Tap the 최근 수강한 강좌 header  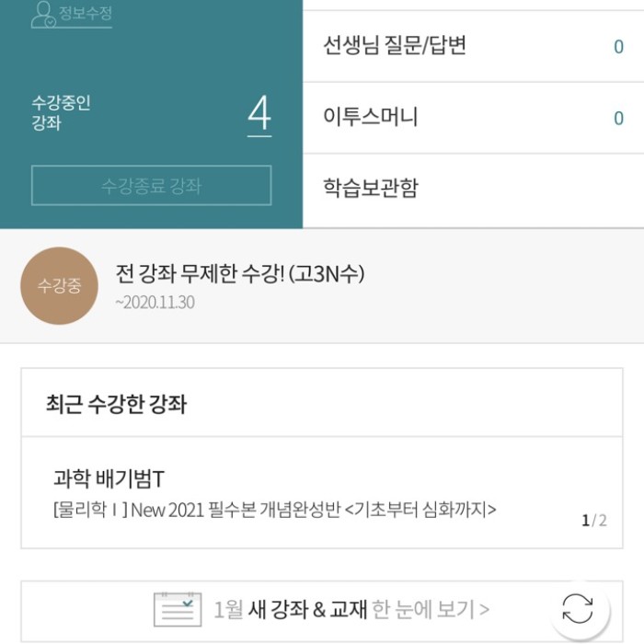[x=116, y=403]
